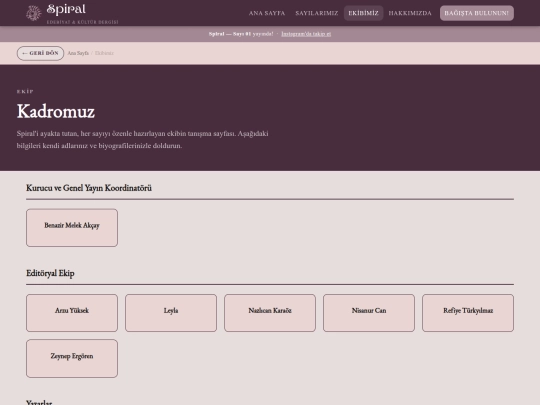540x405 pixels.
Task: Follow the Instagram'da takip et link
Action: [306, 34]
